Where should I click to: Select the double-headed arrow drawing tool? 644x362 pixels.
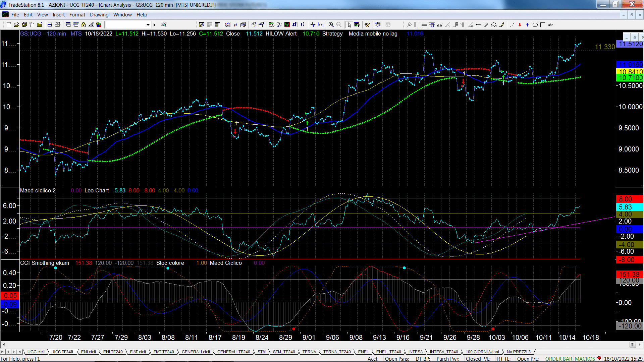[x=478, y=25]
